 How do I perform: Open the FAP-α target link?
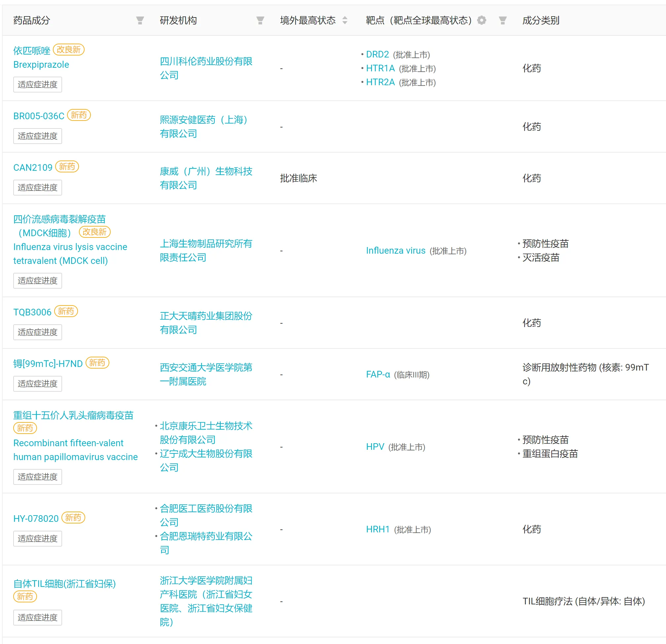click(378, 374)
